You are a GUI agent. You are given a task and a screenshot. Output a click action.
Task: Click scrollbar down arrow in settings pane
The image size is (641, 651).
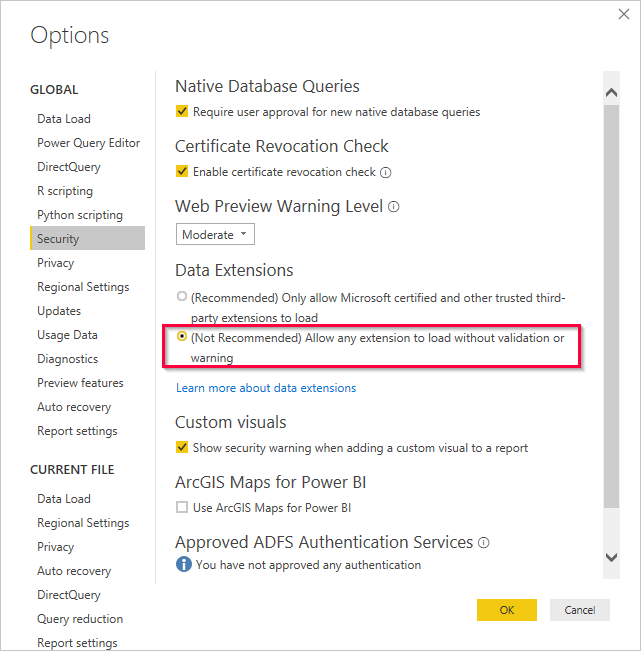(x=611, y=557)
